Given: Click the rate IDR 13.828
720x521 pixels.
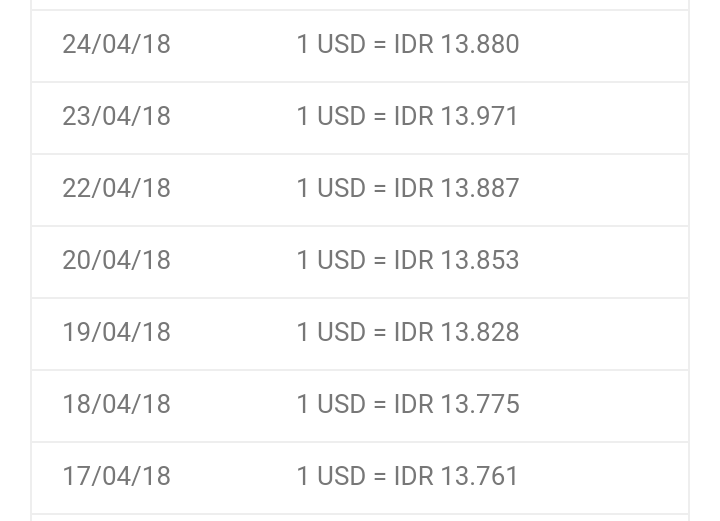Looking at the screenshot, I should tap(456, 332).
